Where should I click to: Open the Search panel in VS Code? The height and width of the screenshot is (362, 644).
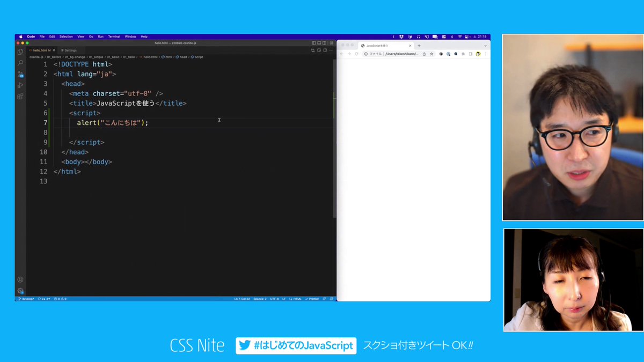point(20,63)
